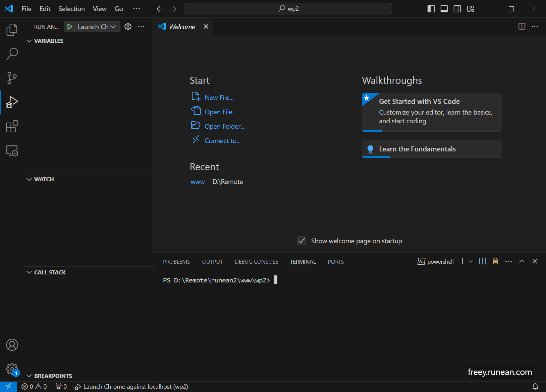Show errors and warnings count in status bar
This screenshot has width=546, height=392.
point(34,387)
